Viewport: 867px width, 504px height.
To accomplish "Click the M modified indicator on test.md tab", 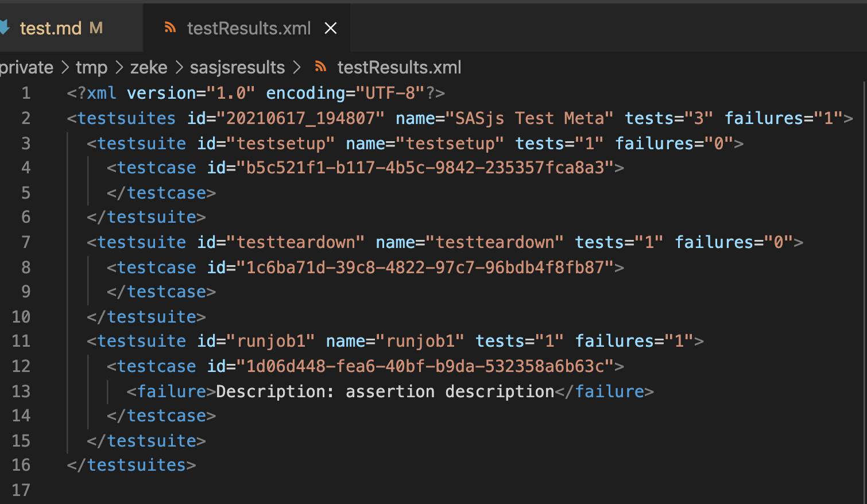I will 96,28.
